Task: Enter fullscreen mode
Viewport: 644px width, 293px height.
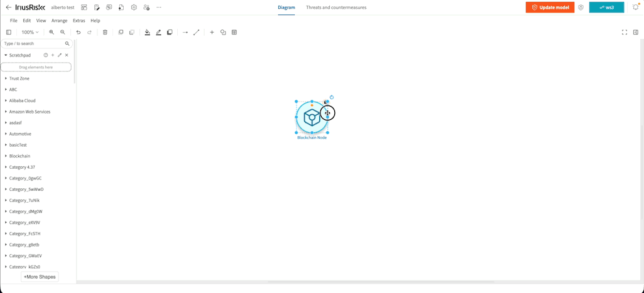Action: (x=625, y=32)
